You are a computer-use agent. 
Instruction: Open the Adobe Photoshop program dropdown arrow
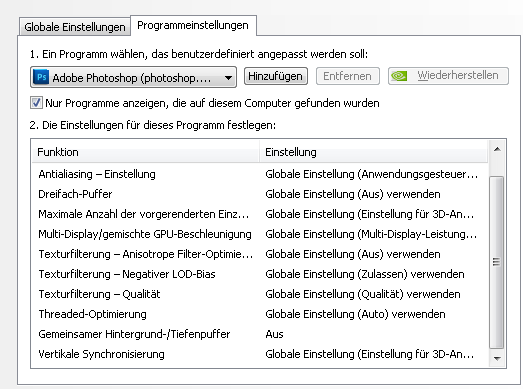(x=228, y=78)
